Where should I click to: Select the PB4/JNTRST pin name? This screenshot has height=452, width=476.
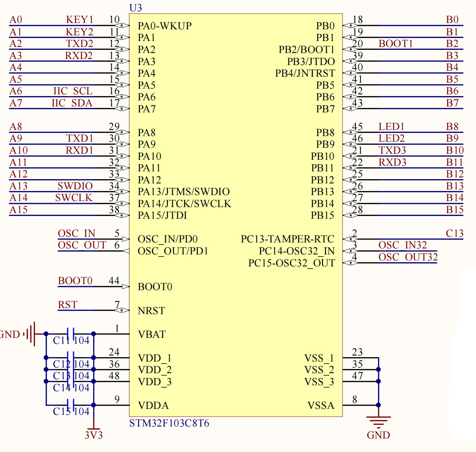point(305,73)
